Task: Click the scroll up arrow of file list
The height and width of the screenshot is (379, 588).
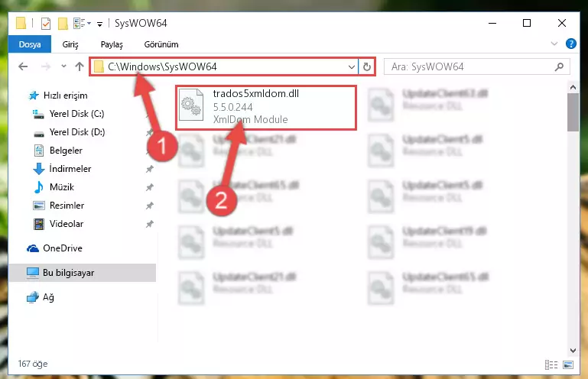Action: tap(573, 87)
